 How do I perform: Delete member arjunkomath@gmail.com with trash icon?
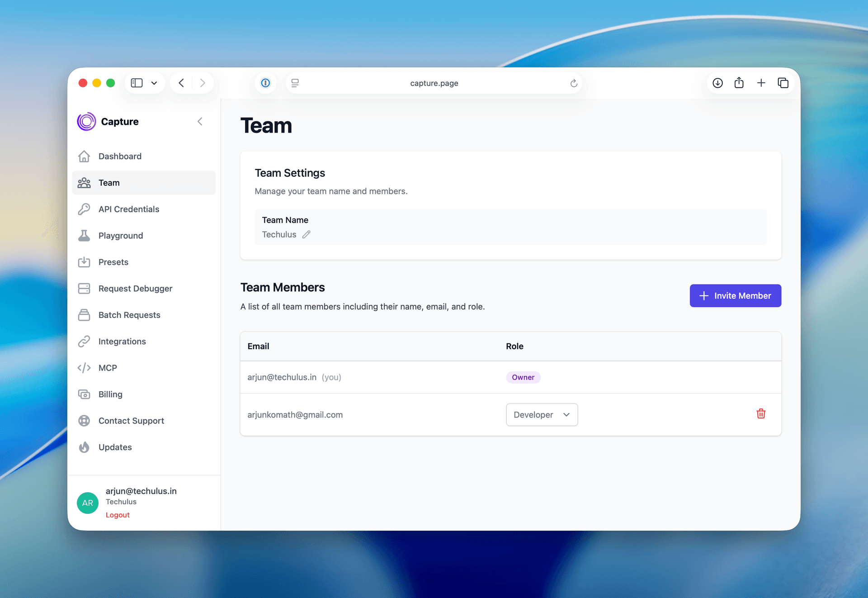click(x=761, y=414)
